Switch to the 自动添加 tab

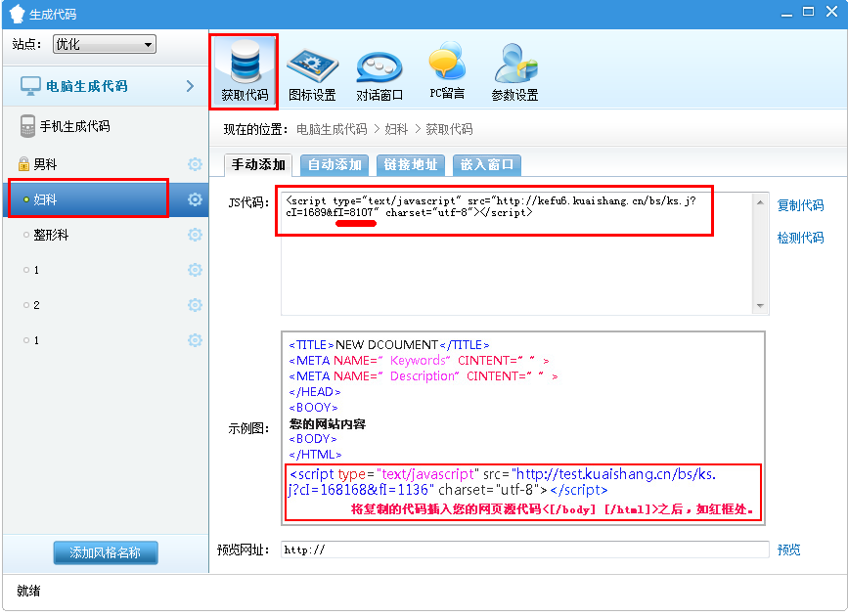point(335,164)
